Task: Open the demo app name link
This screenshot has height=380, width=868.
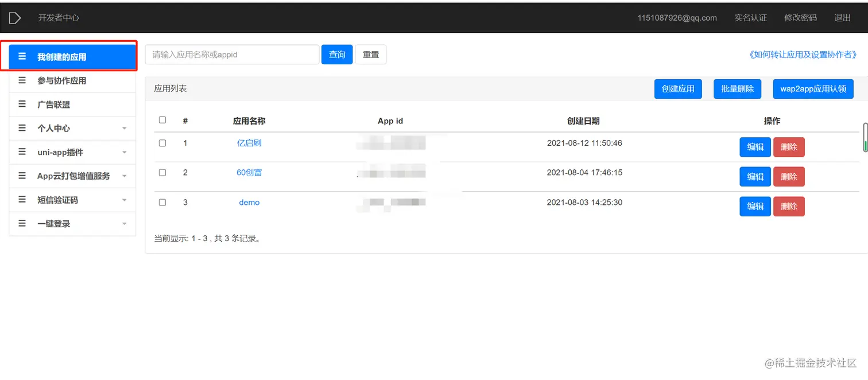Action: pyautogui.click(x=249, y=202)
